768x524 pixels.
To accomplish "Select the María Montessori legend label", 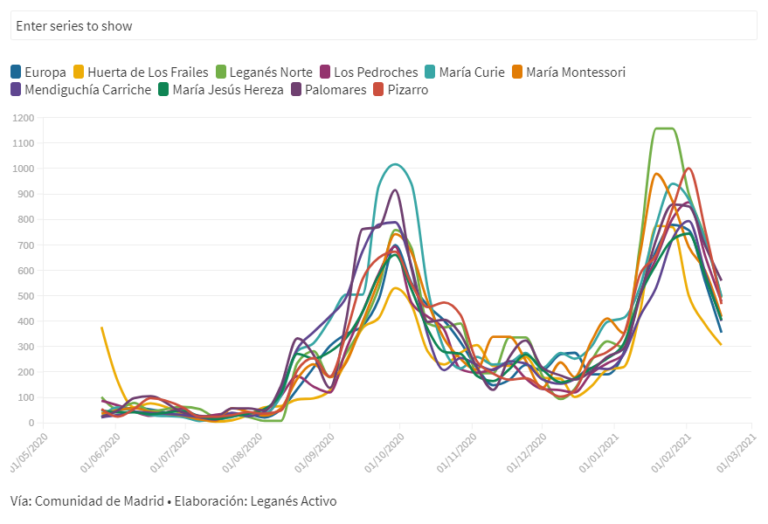I will (576, 72).
